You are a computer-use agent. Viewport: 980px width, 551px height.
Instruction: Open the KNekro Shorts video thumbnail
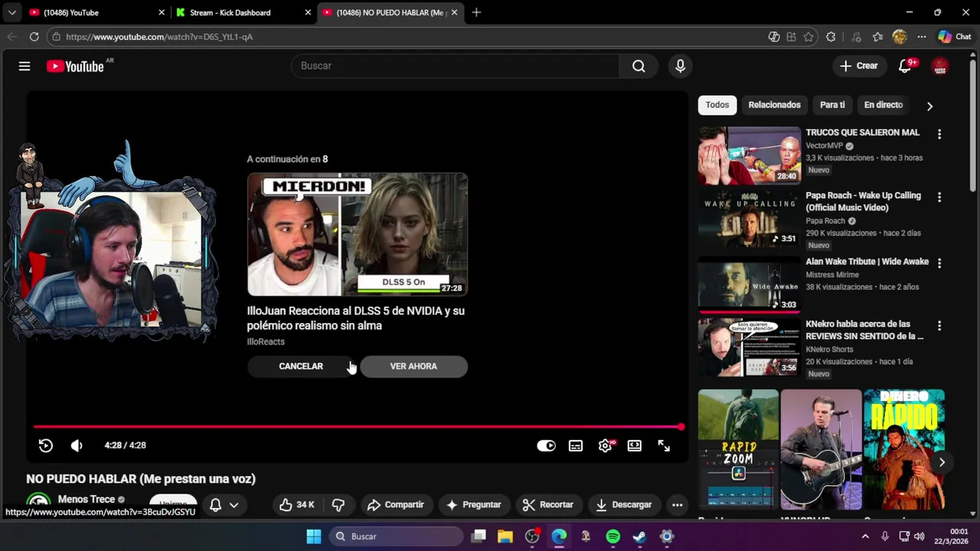pos(750,347)
